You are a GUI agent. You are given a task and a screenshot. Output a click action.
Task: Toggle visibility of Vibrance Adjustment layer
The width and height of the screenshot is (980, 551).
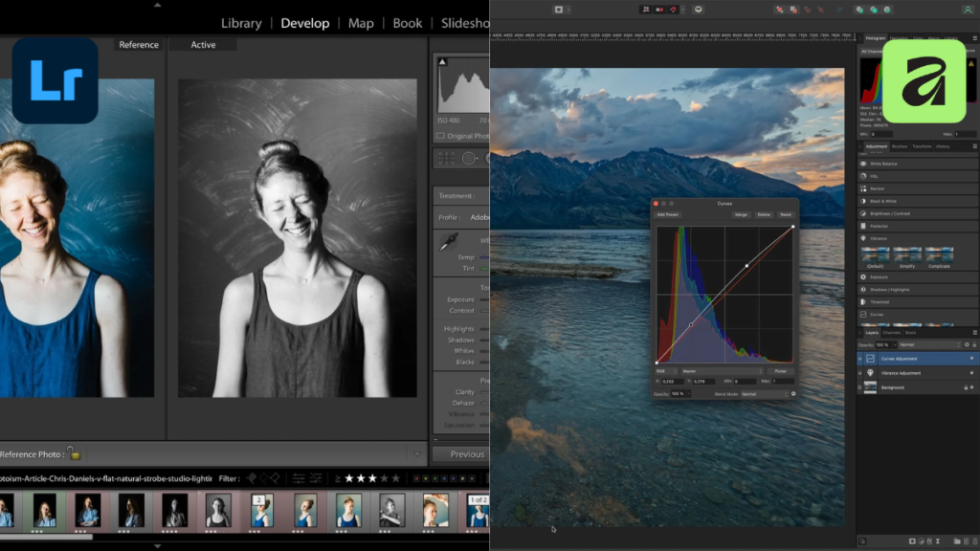tap(970, 372)
